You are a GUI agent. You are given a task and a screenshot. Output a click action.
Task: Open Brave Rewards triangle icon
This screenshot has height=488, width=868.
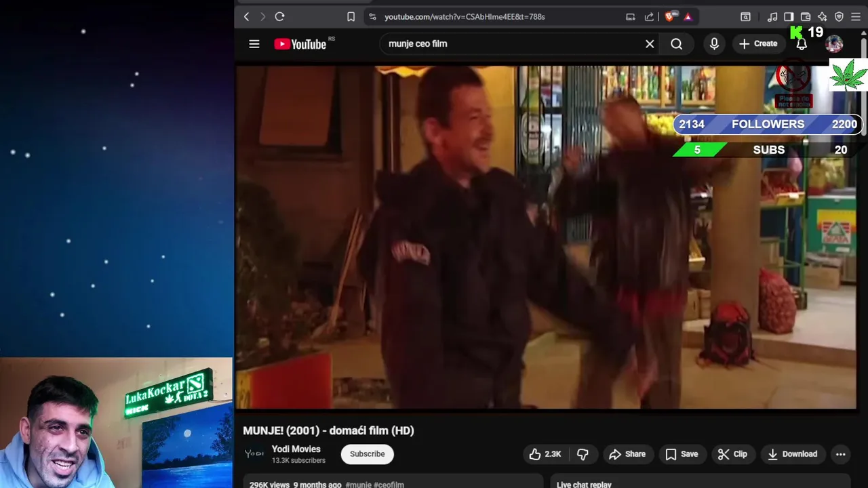[x=688, y=17]
